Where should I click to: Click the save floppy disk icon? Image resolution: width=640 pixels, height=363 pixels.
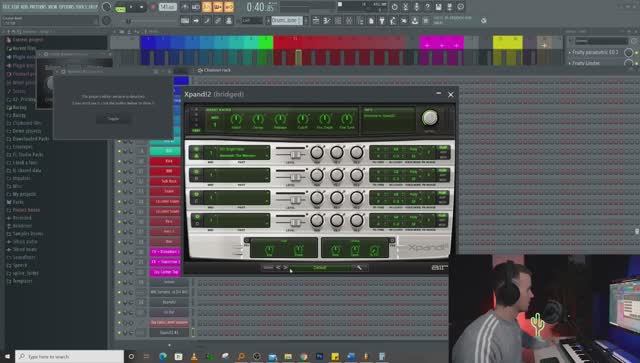[x=438, y=7]
